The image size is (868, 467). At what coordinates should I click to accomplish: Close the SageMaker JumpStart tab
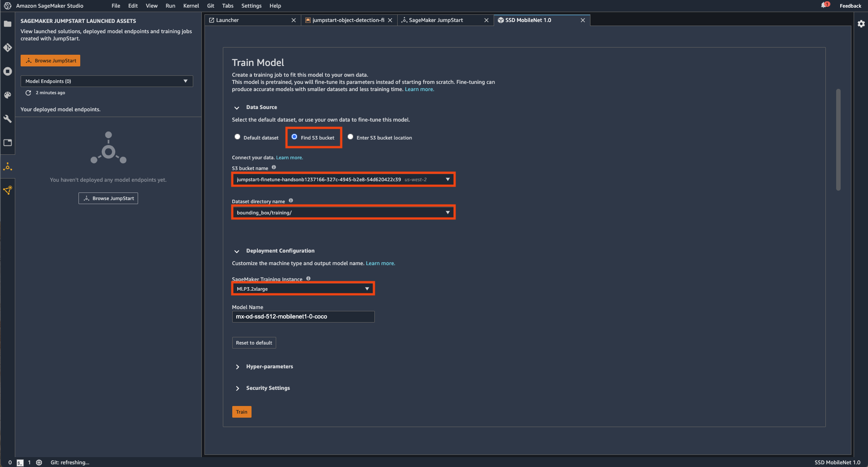click(486, 20)
